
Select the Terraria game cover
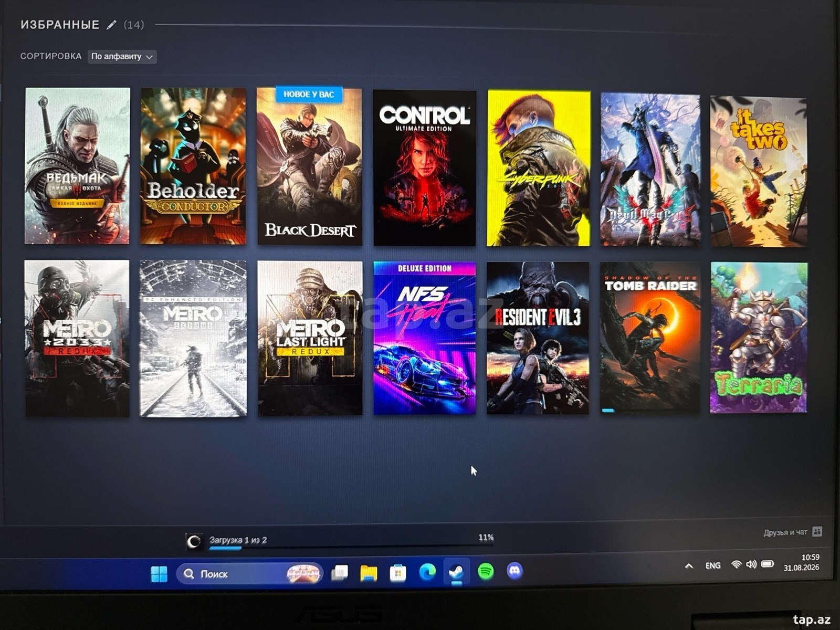pos(759,338)
